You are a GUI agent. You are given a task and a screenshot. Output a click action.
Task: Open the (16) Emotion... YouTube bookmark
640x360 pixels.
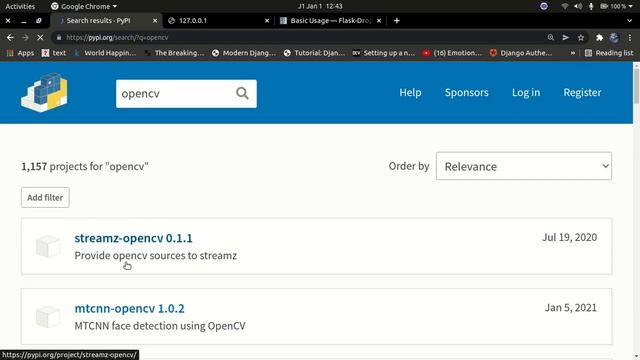click(452, 53)
